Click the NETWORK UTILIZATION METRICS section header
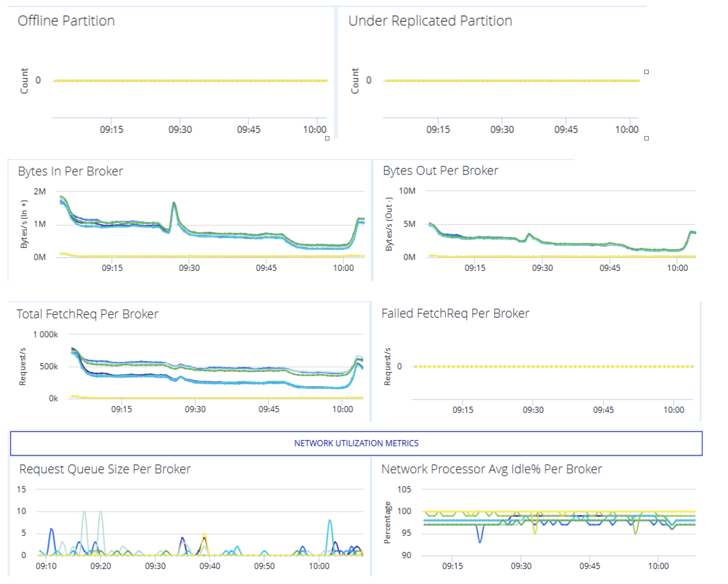The image size is (728, 584). click(356, 443)
